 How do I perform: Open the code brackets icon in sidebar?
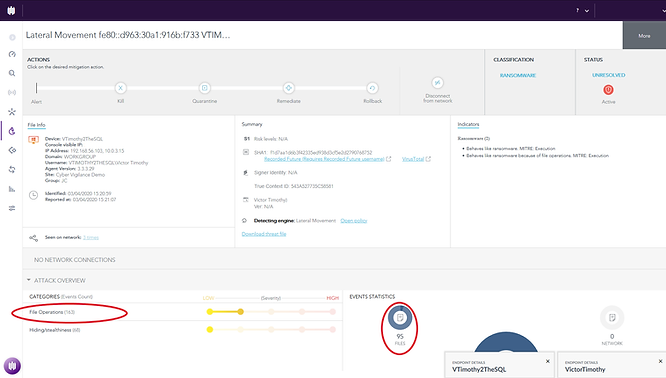point(12,150)
